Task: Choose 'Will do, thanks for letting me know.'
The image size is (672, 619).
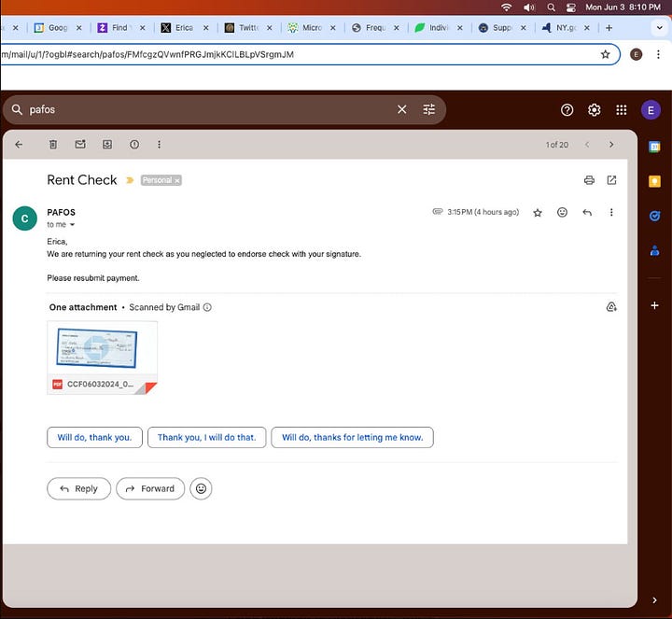Action: [x=352, y=437]
